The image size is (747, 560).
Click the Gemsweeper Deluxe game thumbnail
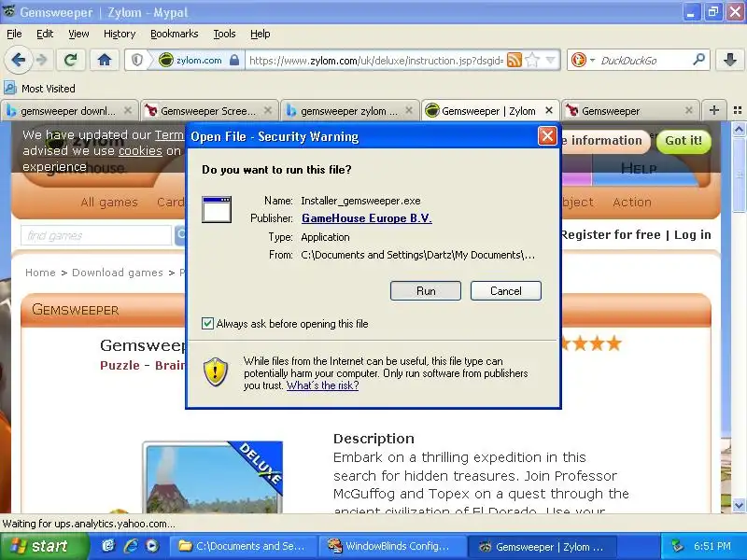[213, 477]
